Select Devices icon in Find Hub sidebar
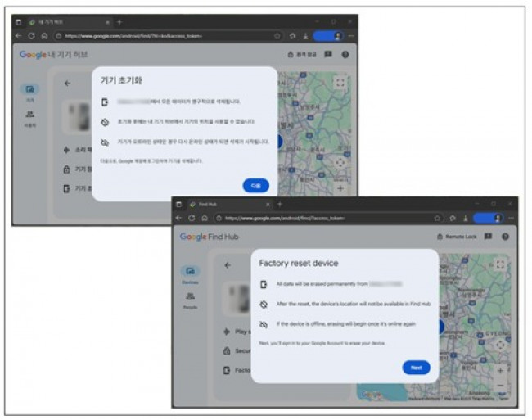This screenshot has height=420, width=532. coord(190,272)
